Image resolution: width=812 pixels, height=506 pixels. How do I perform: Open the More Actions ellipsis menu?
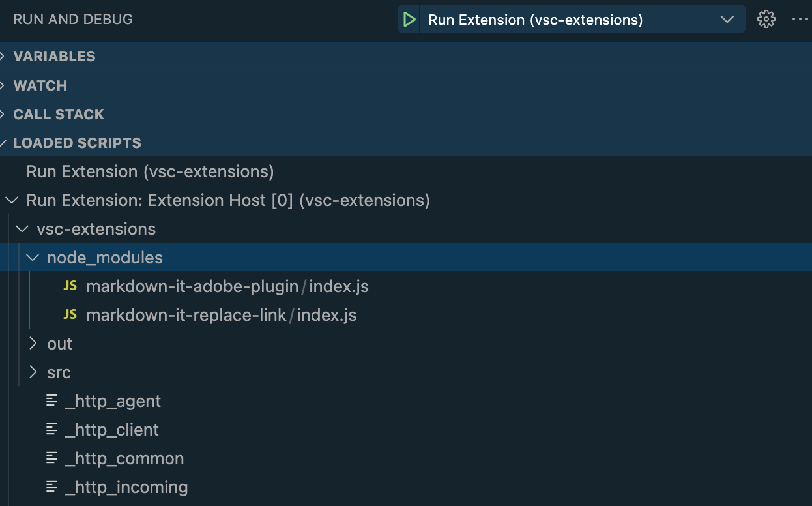click(x=800, y=20)
